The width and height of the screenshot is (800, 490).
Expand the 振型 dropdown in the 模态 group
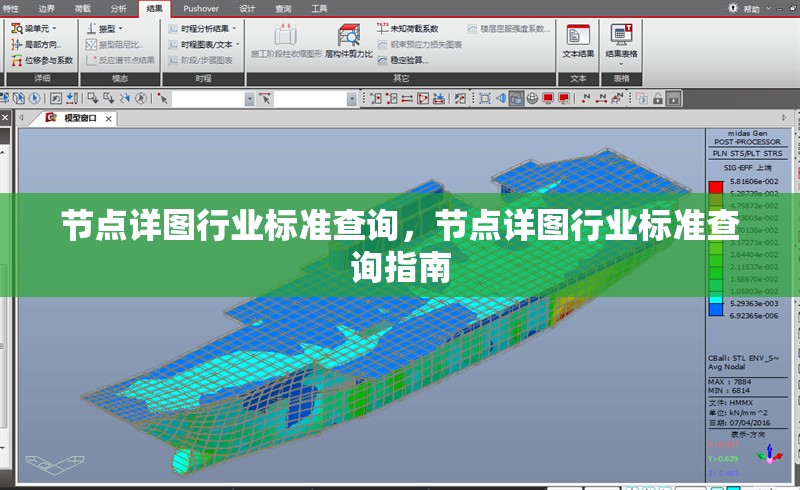(x=101, y=29)
